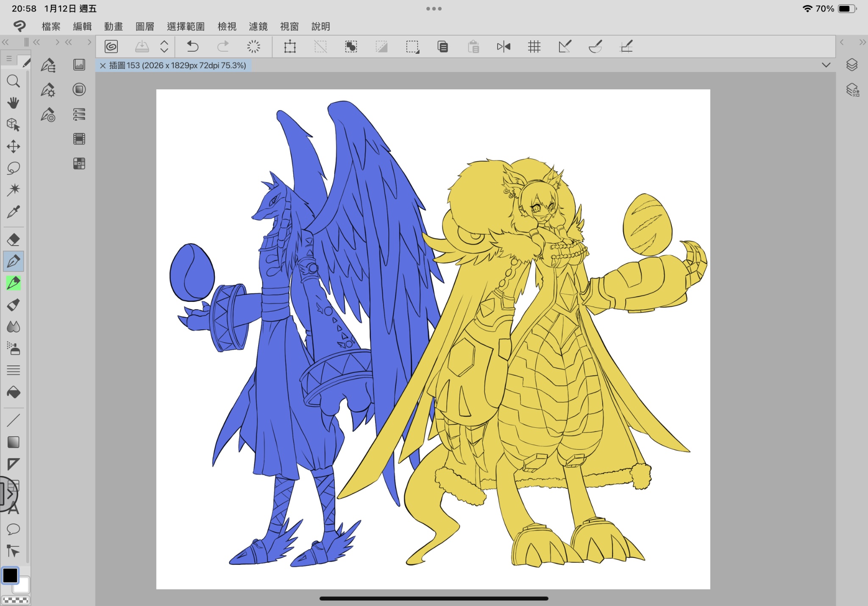Expand the canvas tab list chevron

(x=826, y=65)
